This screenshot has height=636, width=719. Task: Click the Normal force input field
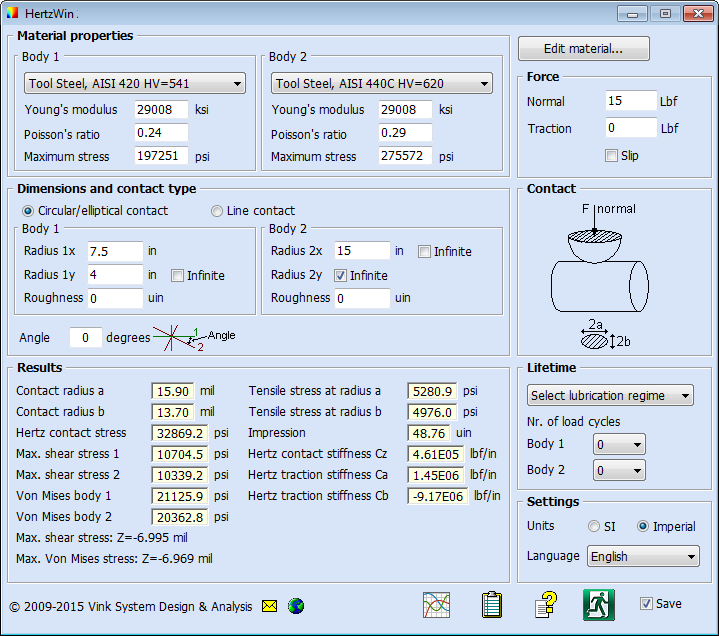click(x=630, y=101)
